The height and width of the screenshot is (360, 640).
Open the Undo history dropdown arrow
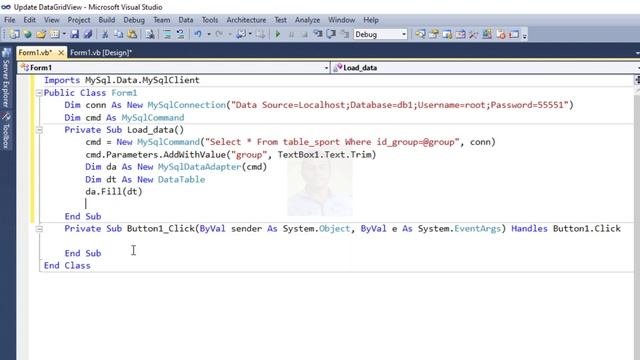[209, 34]
